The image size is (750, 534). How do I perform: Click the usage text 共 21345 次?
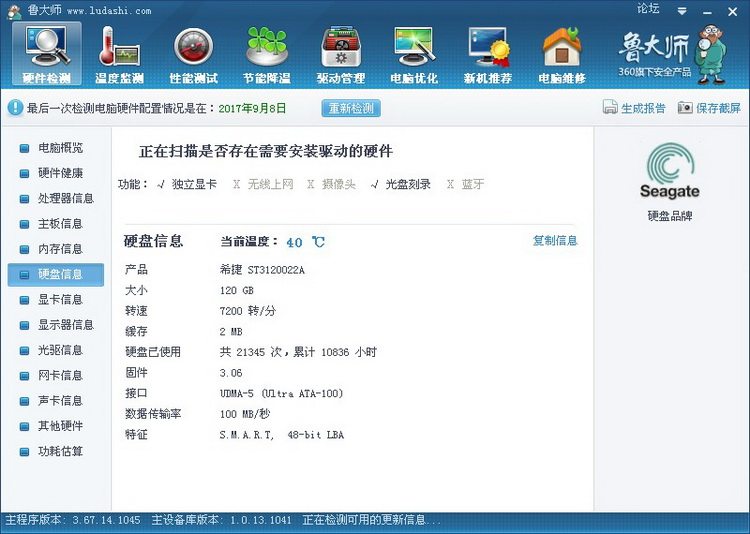[251, 352]
